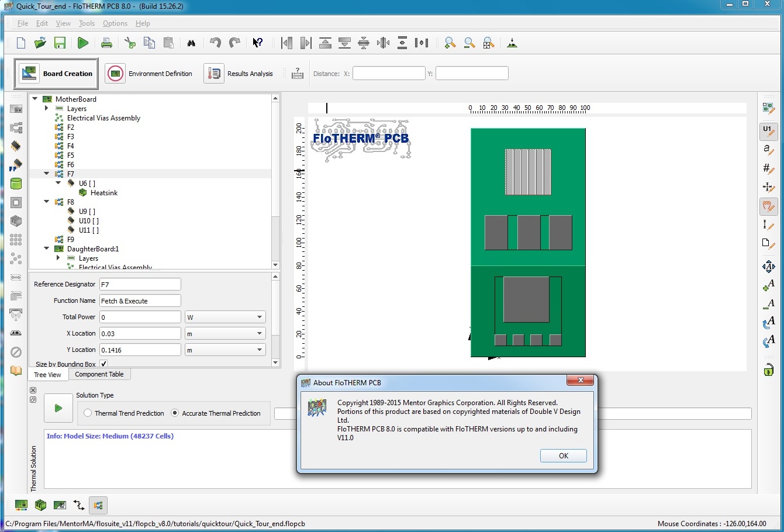
Task: Collapse the MotherBoard tree node
Action: 35,99
